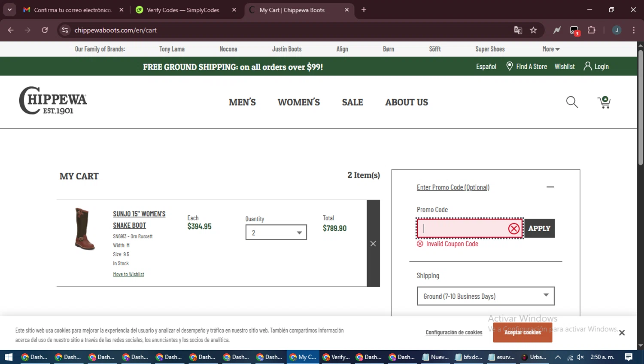Click the page vertical scrollbar
This screenshot has width=644, height=364.
click(x=641, y=107)
